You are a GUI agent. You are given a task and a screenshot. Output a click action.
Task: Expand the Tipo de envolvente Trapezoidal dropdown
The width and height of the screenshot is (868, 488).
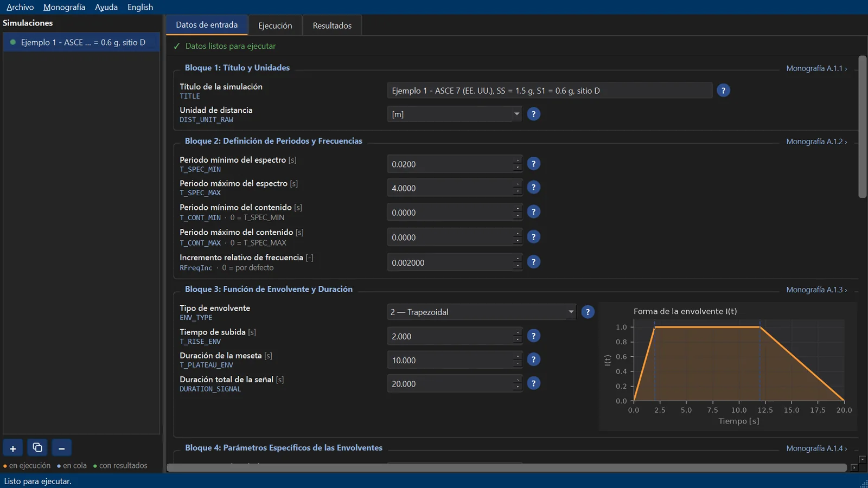coord(482,312)
